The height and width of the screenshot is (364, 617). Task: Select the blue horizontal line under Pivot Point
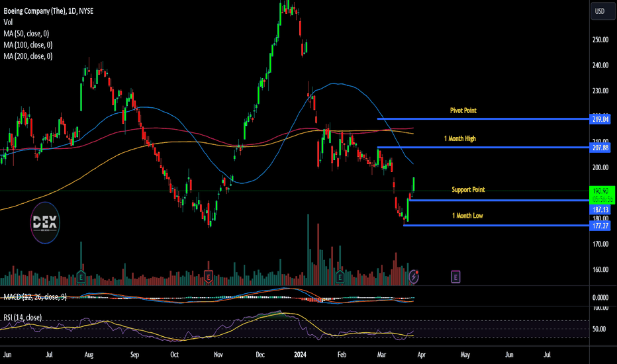(x=483, y=119)
